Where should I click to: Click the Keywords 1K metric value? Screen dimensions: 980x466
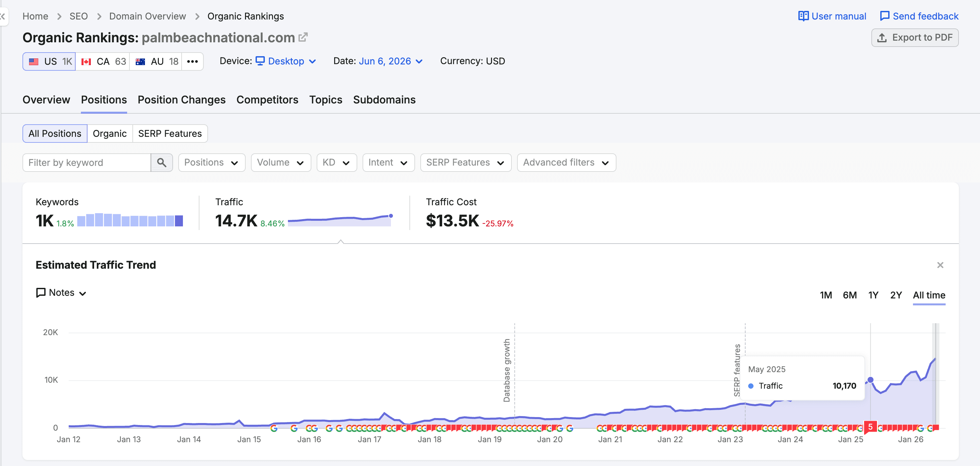45,221
